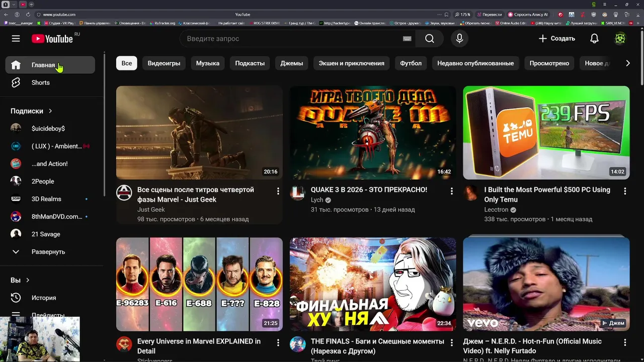The height and width of the screenshot is (362, 644).
Task: Start voice search with the microphone
Action: 459,39
